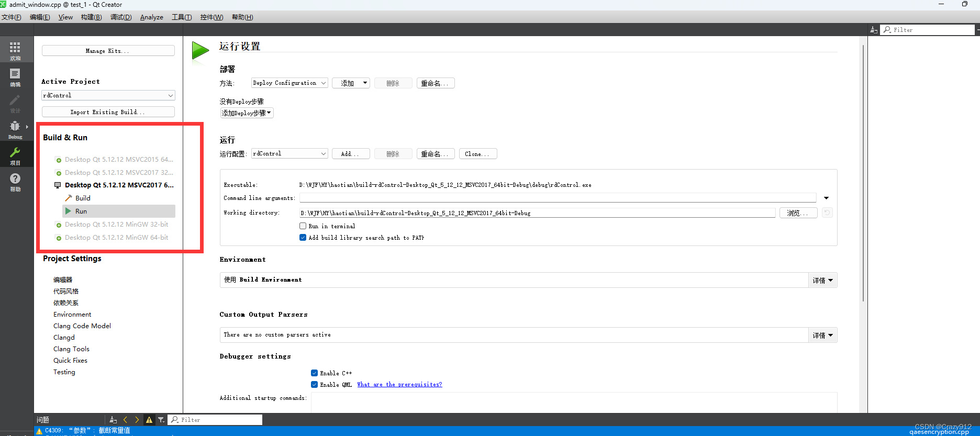Open the 文件(F) menu

click(11, 17)
